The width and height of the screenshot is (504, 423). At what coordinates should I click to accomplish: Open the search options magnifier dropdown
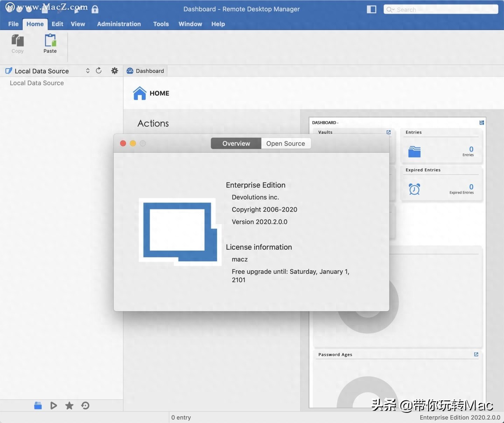[390, 10]
